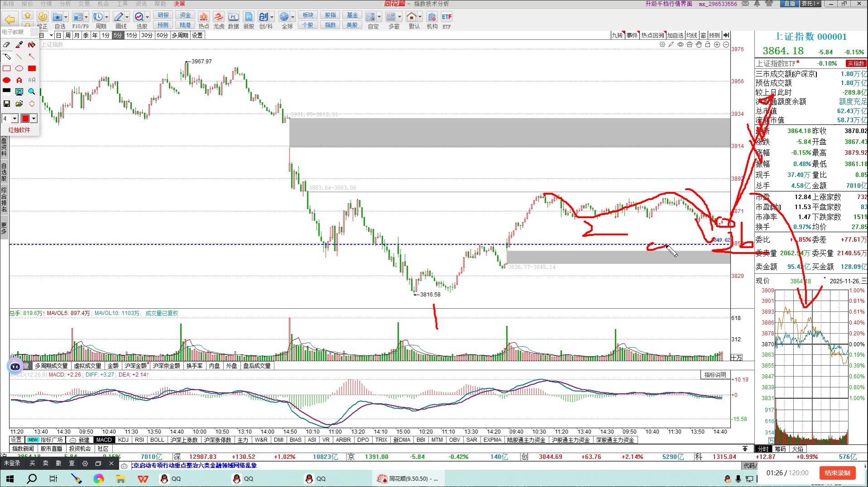Expand the 周期 dropdown arrow
The height and width of the screenshot is (487, 868).
pyautogui.click(x=106, y=17)
